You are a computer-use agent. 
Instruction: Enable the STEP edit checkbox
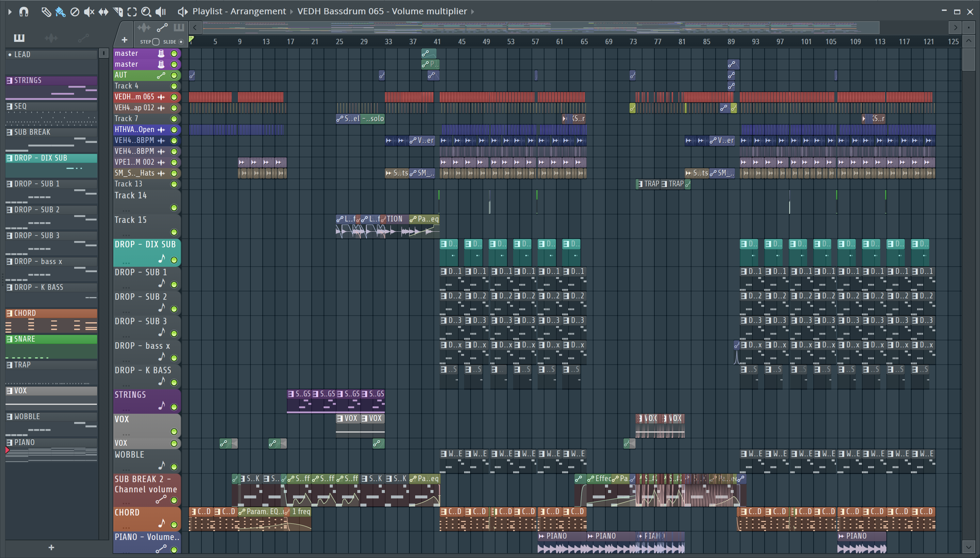point(156,42)
